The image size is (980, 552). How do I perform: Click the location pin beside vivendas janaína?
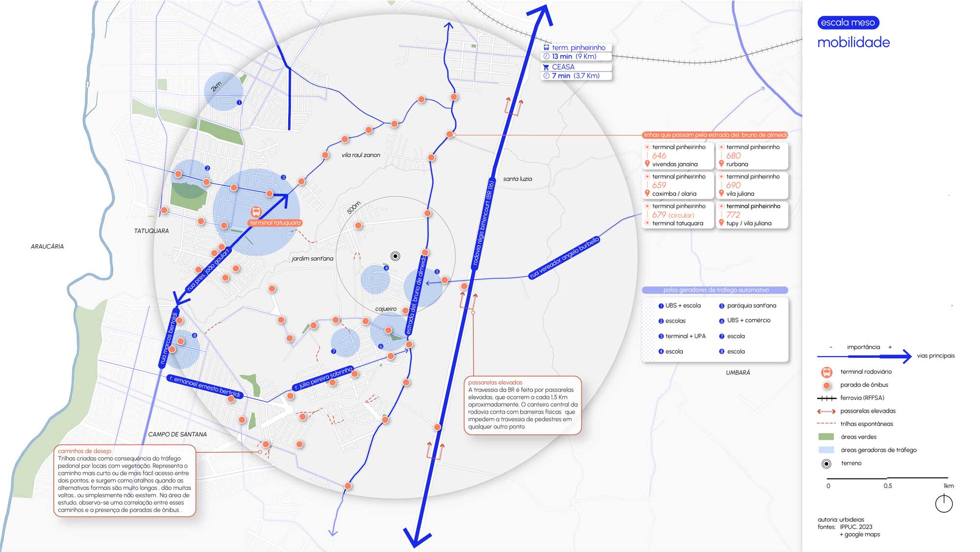click(x=647, y=164)
